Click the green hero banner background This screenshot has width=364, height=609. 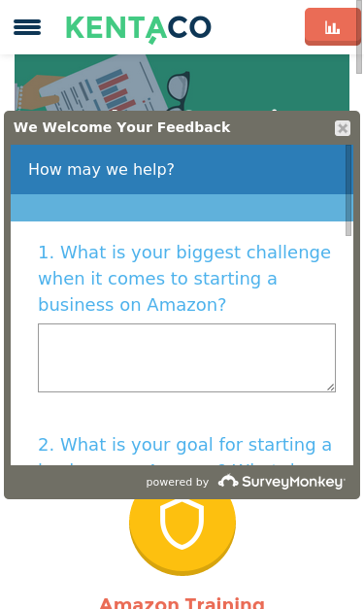click(x=272, y=83)
